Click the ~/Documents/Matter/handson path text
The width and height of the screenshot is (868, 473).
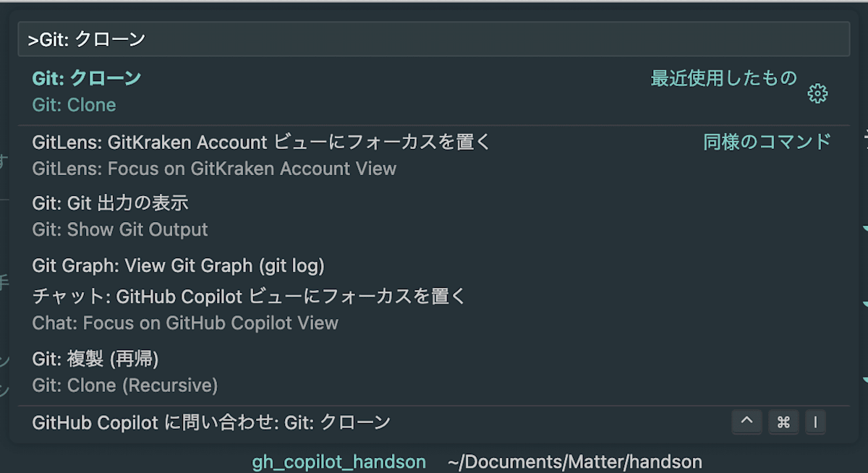575,462
